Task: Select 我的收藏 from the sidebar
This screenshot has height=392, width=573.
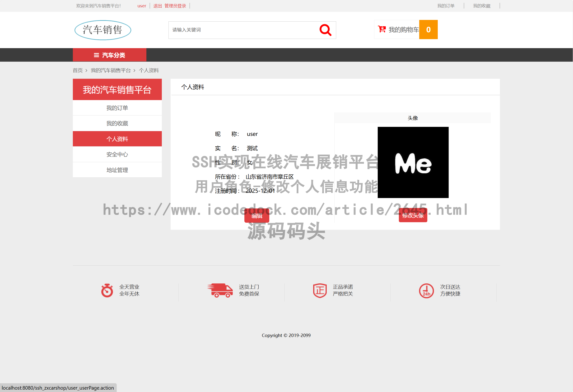Action: [117, 123]
